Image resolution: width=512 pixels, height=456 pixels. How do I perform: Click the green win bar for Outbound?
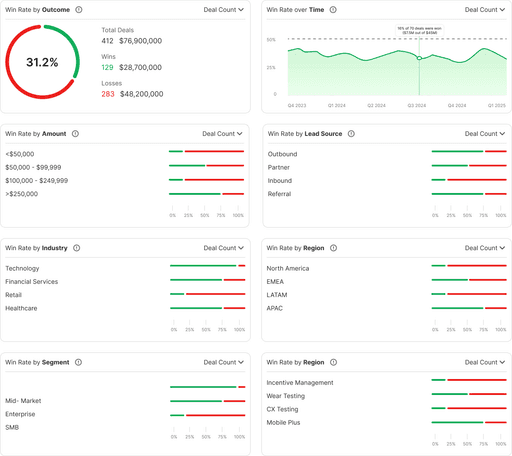pyautogui.click(x=457, y=151)
